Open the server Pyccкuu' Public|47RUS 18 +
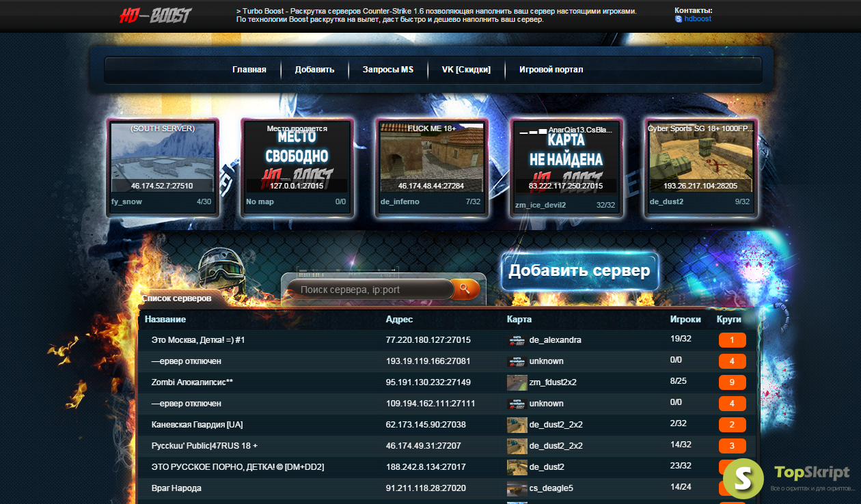This screenshot has width=861, height=504. [204, 446]
